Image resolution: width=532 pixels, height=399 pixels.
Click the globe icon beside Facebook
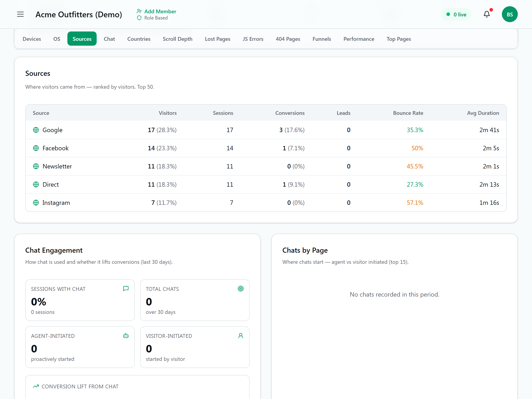pyautogui.click(x=36, y=148)
